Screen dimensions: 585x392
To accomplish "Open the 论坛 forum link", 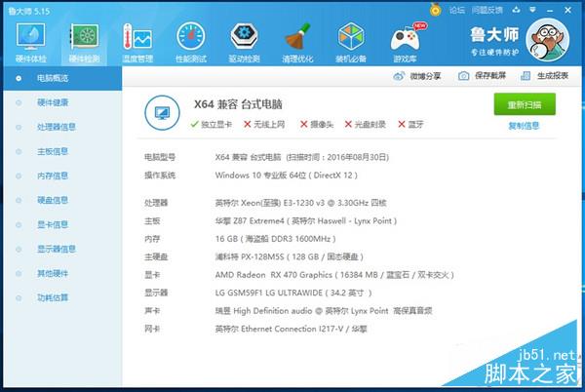I will [x=457, y=10].
